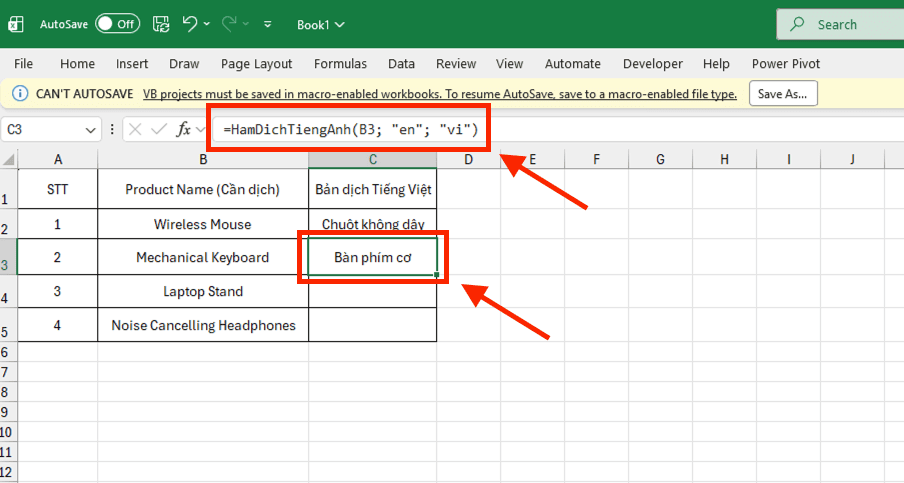The width and height of the screenshot is (904, 483).
Task: Click cell containing 'STT'
Action: point(58,189)
